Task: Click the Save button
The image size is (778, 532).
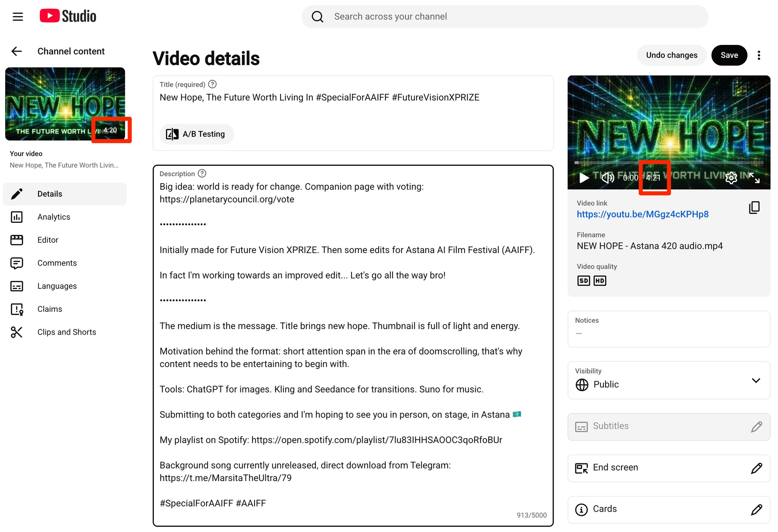Action: point(729,55)
